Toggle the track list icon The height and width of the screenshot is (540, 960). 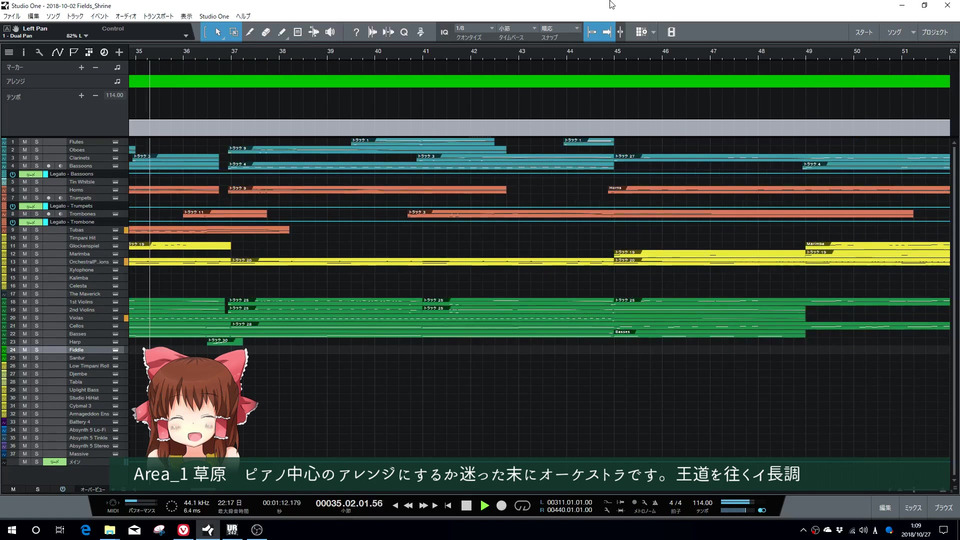click(x=9, y=53)
